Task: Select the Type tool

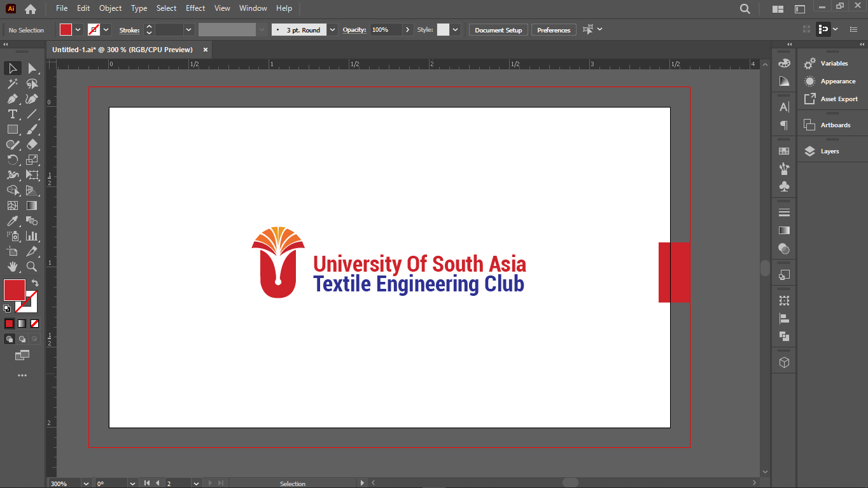Action: tap(12, 114)
